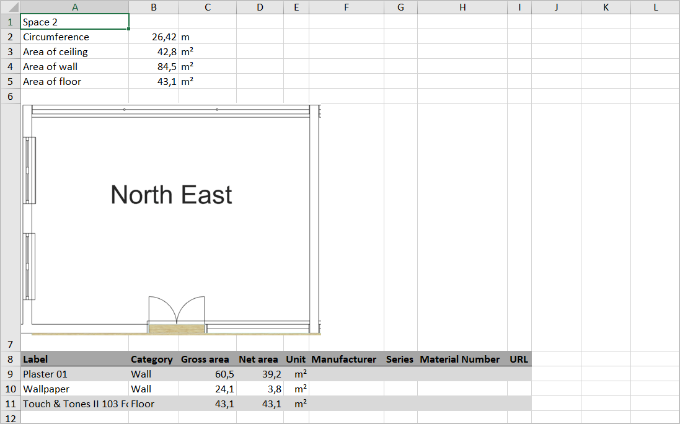Click the "Floor" category cell
Screen dimensions: 680x424
pyautogui.click(x=154, y=404)
